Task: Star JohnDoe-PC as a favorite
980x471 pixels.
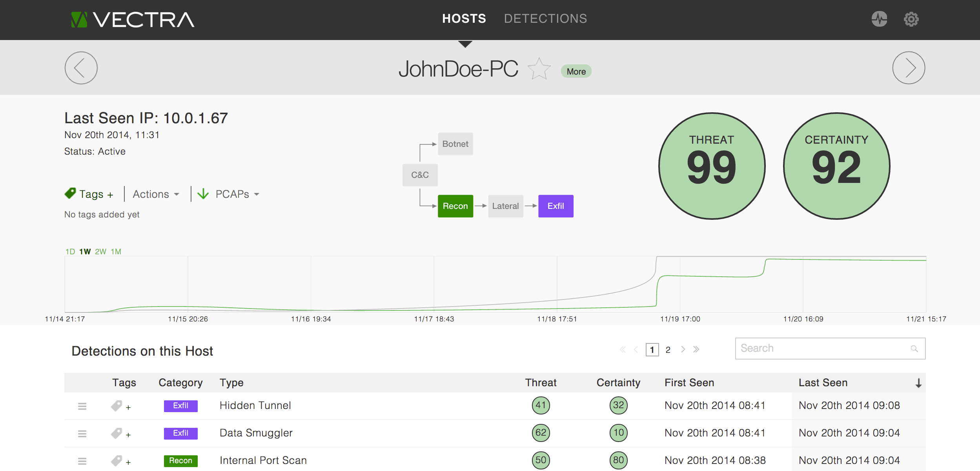Action: click(x=539, y=69)
